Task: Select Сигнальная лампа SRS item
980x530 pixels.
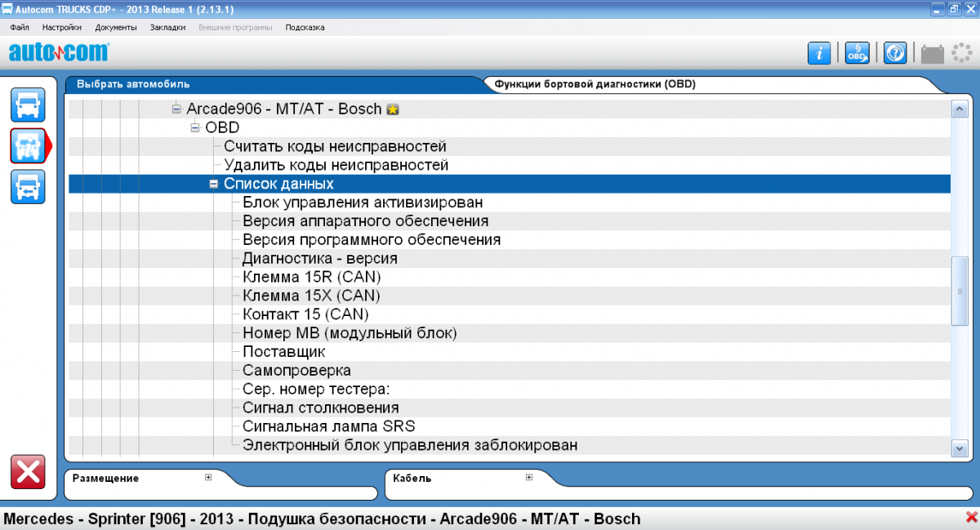Action: (328, 426)
